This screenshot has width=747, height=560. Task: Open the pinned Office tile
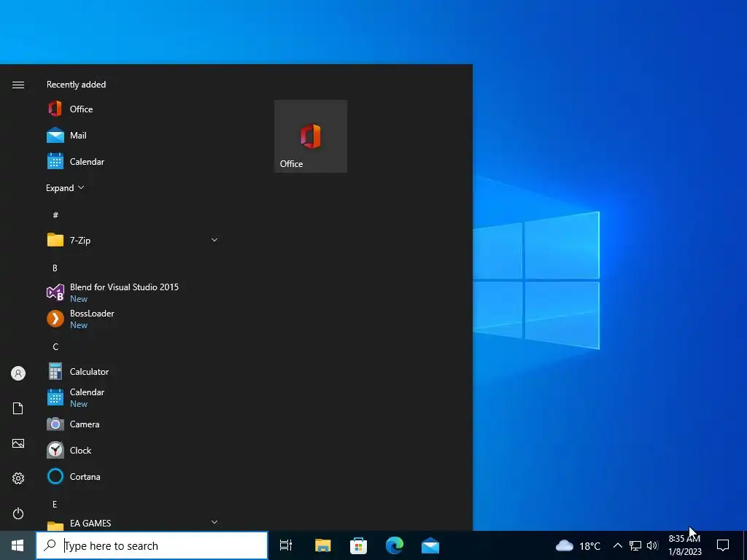pyautogui.click(x=311, y=136)
